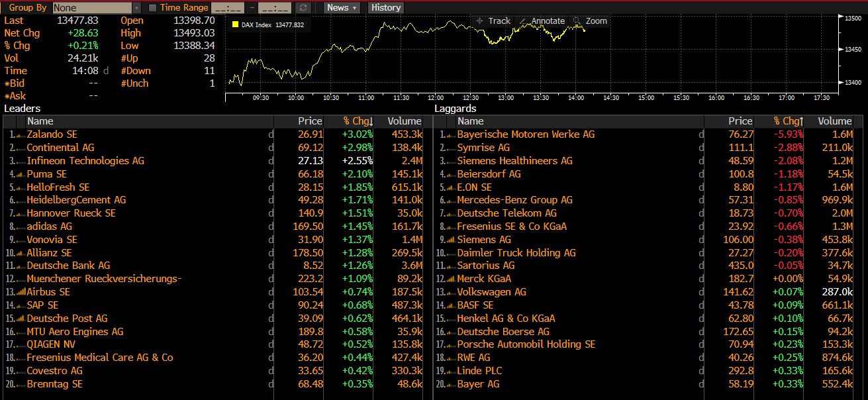Click the Time Range end time field
Screen dimensions: 868x400
pyautogui.click(x=274, y=8)
